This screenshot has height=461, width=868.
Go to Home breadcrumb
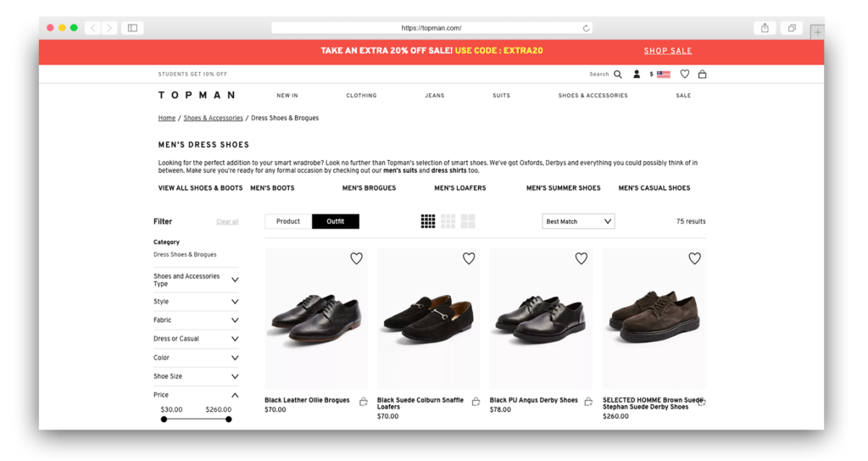click(x=167, y=118)
